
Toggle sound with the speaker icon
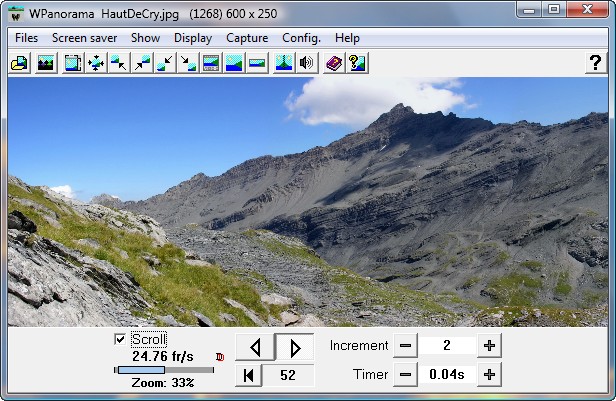click(307, 63)
